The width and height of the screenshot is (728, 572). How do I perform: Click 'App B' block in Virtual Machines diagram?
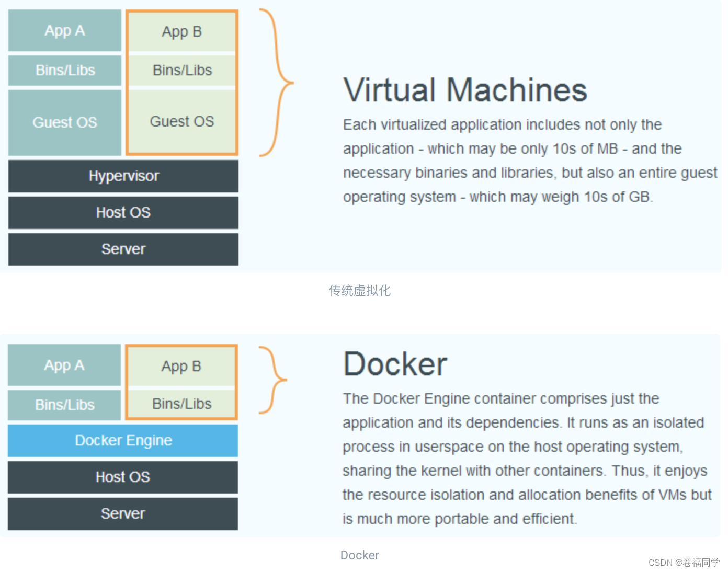pyautogui.click(x=182, y=32)
